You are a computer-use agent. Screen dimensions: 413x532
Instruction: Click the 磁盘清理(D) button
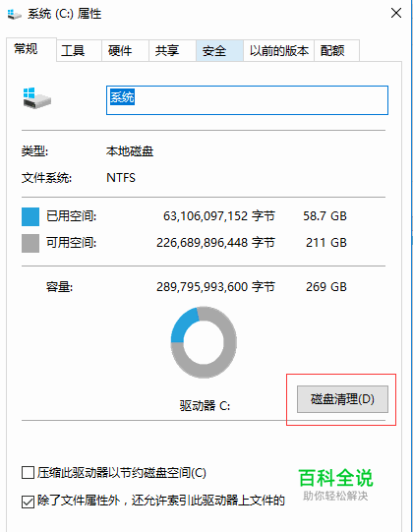tap(342, 399)
